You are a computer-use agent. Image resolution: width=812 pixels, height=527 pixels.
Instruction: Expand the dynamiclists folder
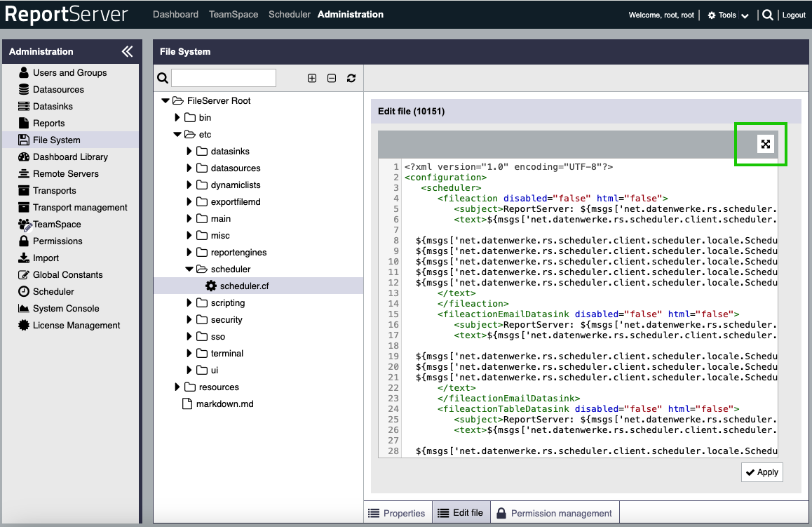189,185
